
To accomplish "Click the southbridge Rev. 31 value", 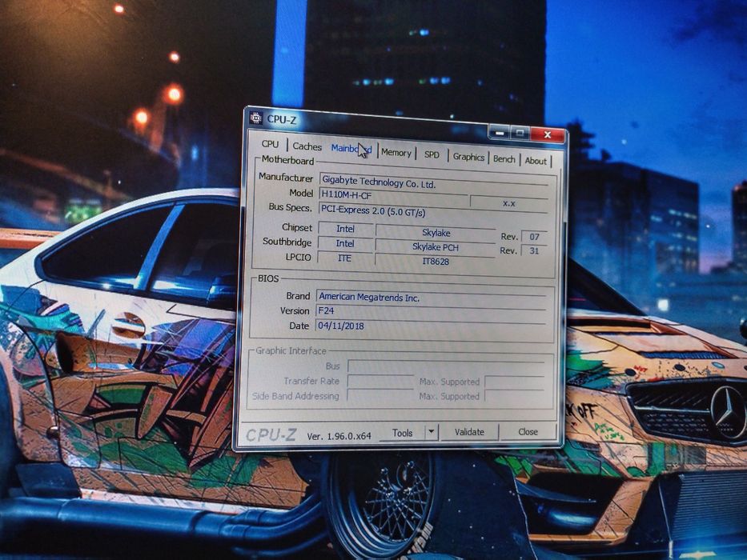I will pos(534,250).
